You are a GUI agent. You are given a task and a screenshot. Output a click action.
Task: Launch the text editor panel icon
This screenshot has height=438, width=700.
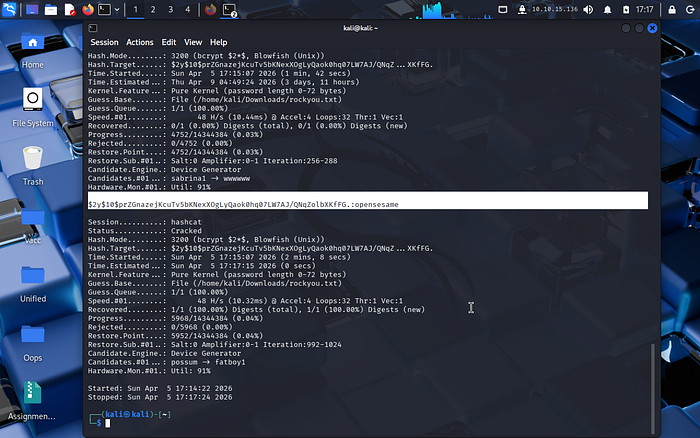pyautogui.click(x=70, y=9)
